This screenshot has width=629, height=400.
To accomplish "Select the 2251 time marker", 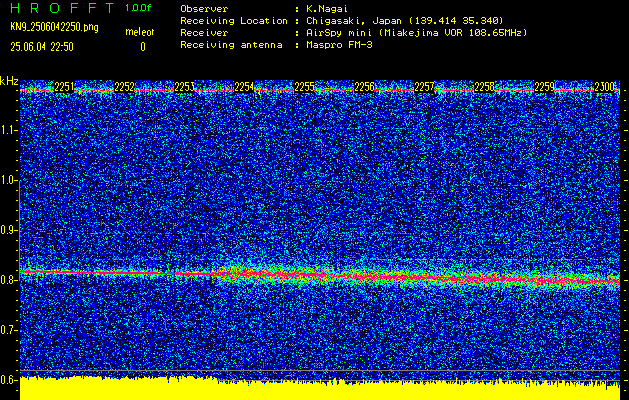I will 64,87.
